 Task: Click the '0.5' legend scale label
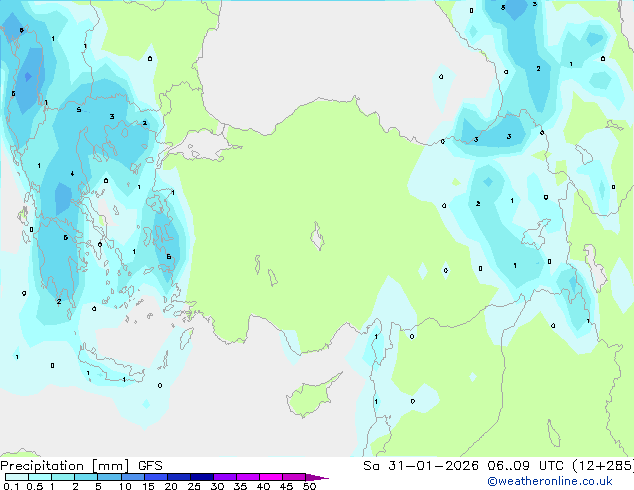click(x=35, y=486)
